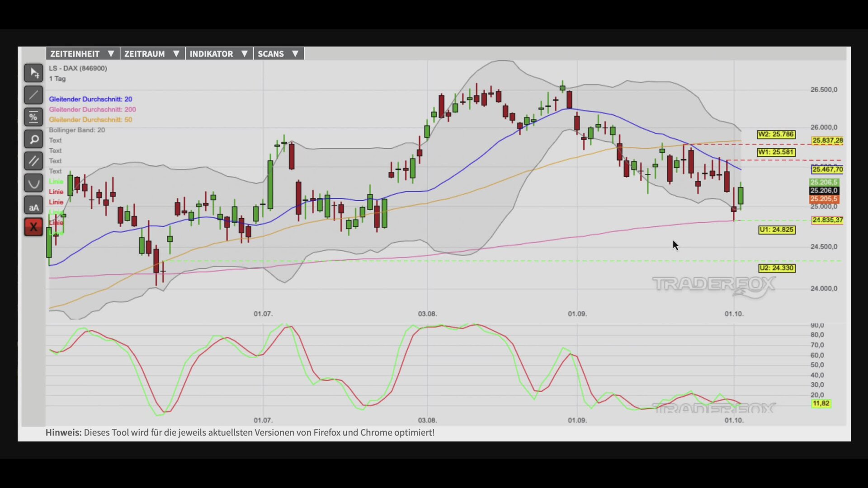The height and width of the screenshot is (488, 868).
Task: Click the Gleitender Durchschnitt: 50 legend entry
Action: (90, 120)
